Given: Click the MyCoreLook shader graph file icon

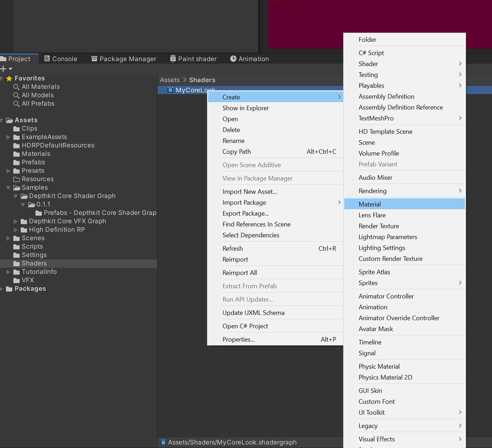Looking at the screenshot, I should point(171,90).
